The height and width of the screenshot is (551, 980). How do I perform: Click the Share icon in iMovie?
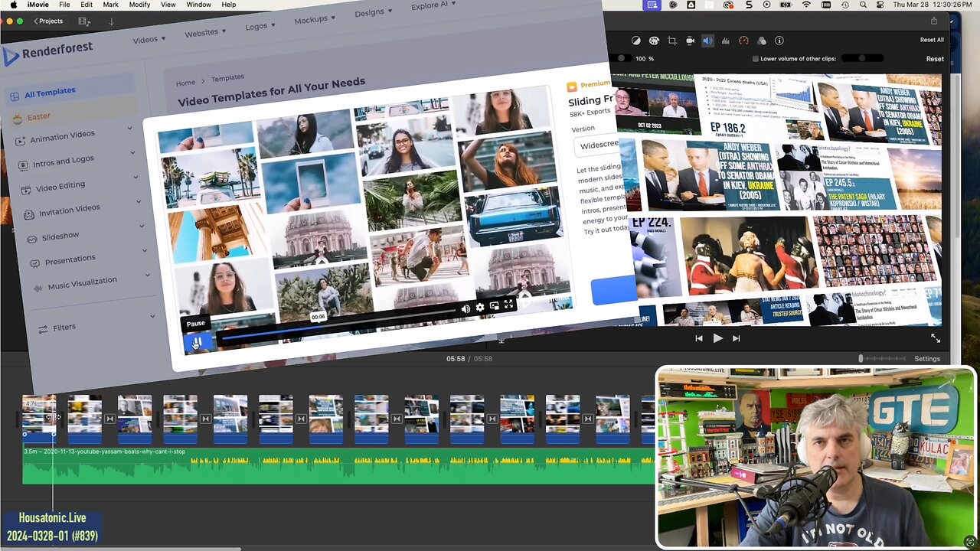click(933, 21)
